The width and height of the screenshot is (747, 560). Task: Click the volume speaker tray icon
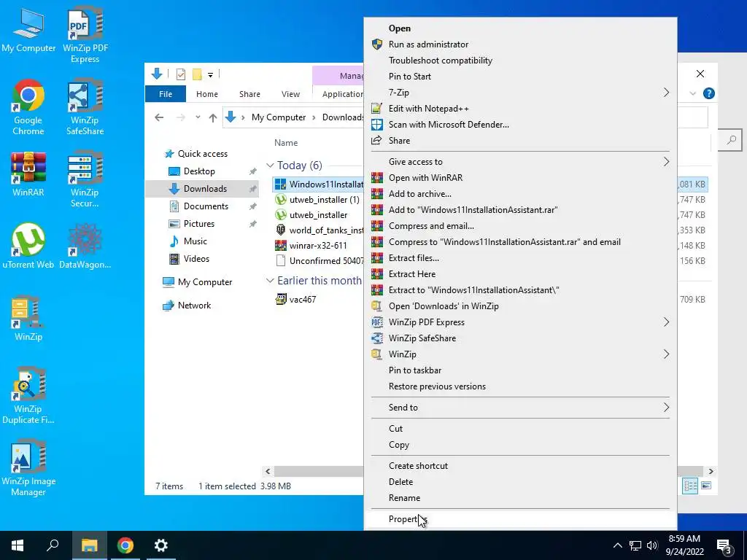[652, 545]
